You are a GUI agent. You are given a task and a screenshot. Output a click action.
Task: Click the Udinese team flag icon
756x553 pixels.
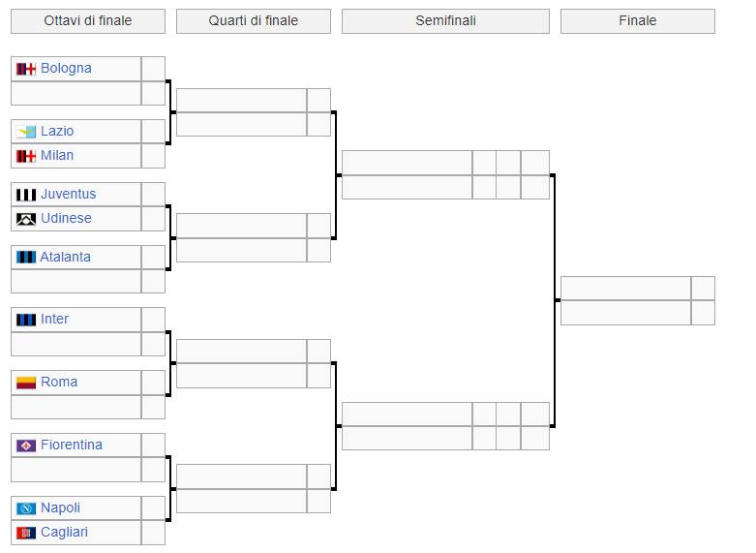pyautogui.click(x=26, y=219)
